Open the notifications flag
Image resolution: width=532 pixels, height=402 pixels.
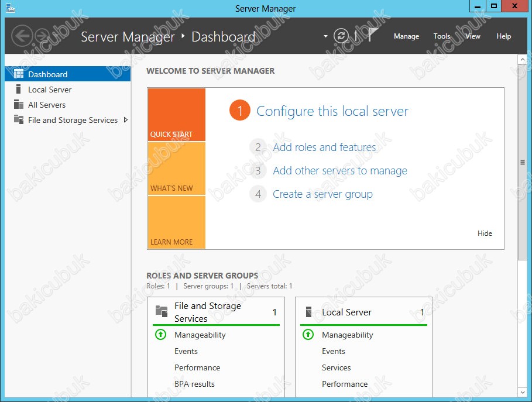point(373,35)
